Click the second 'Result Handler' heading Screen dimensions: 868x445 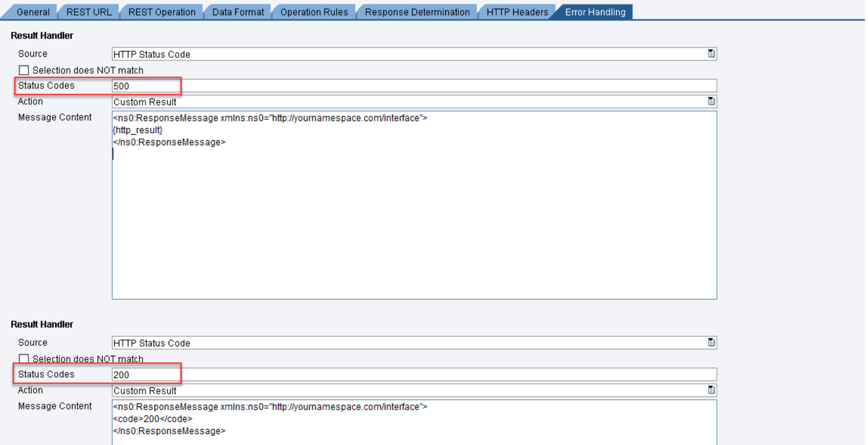[42, 324]
